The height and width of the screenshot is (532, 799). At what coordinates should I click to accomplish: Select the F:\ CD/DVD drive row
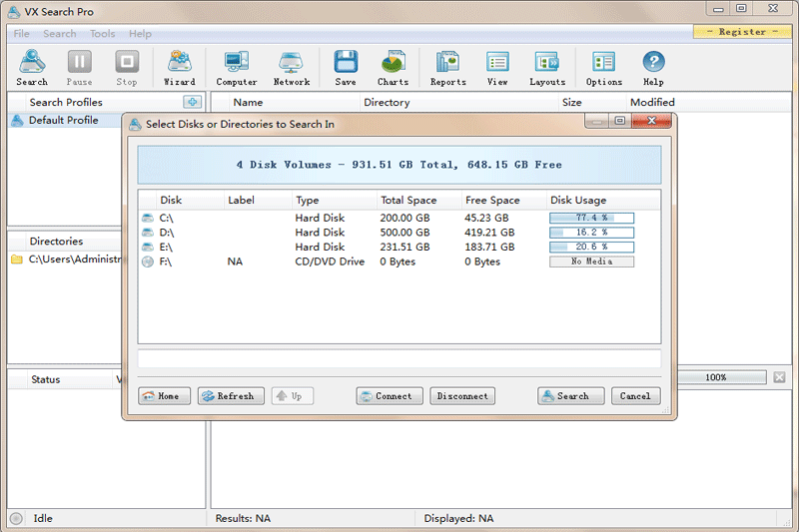point(399,262)
